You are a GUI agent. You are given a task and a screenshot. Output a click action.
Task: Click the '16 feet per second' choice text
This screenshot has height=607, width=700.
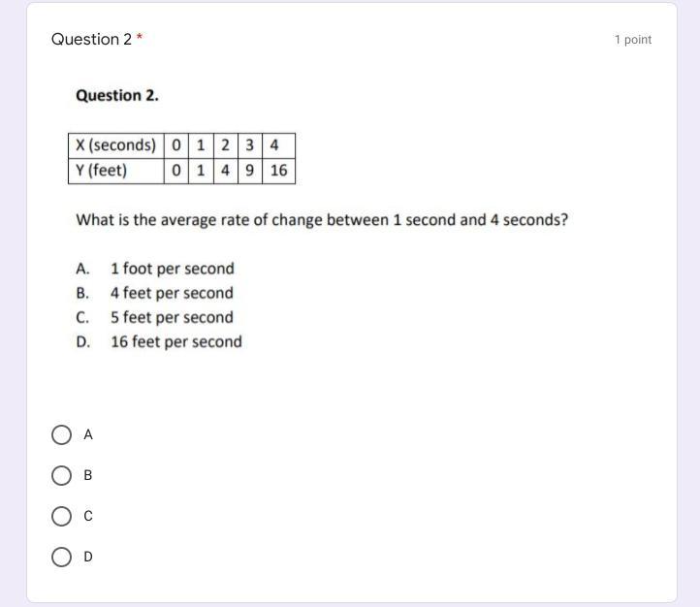[176, 342]
